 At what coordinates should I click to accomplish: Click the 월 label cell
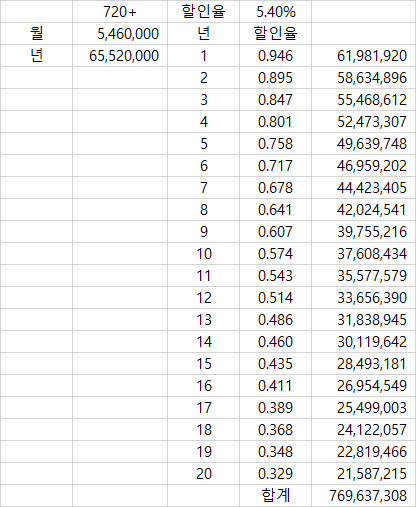click(x=36, y=34)
